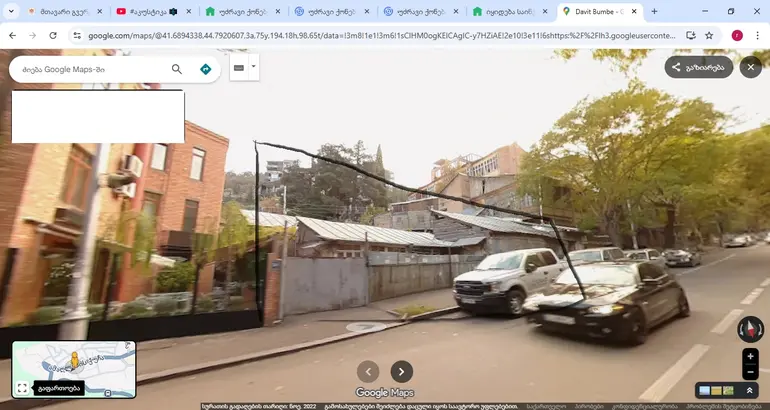Go to next Street View photo

[x=401, y=371]
